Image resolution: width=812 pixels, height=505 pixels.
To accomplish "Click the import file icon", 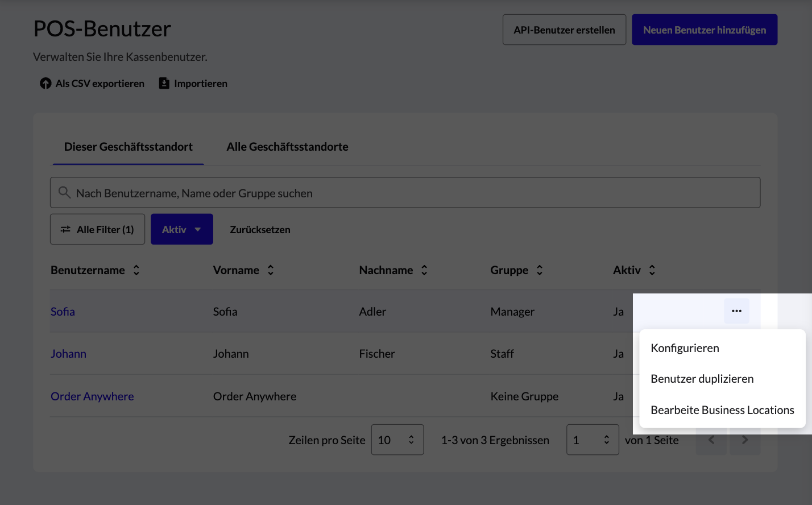I will [164, 84].
